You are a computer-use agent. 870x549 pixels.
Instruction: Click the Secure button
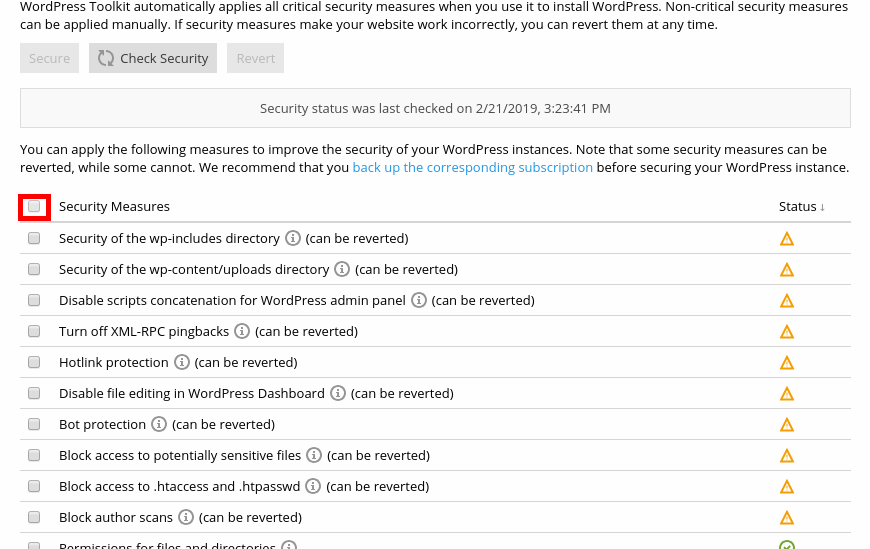(49, 58)
